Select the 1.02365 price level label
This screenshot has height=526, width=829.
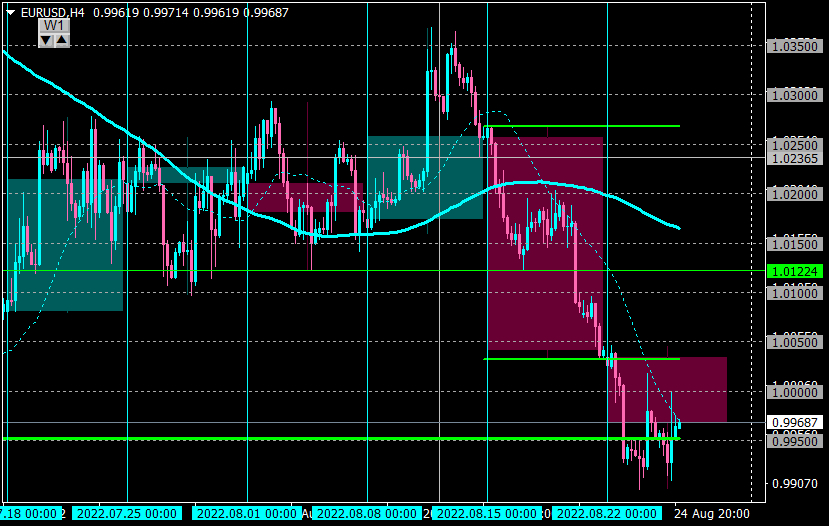[x=795, y=158]
